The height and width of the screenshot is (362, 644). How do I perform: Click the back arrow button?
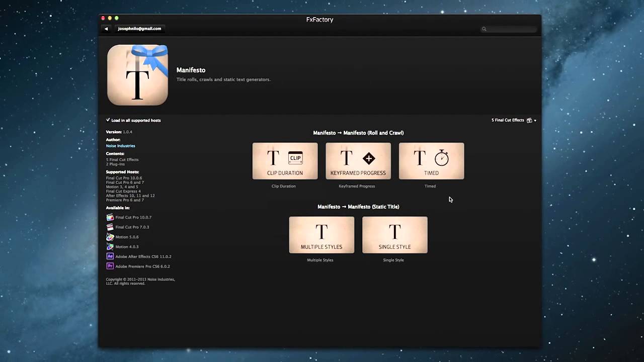click(x=106, y=29)
